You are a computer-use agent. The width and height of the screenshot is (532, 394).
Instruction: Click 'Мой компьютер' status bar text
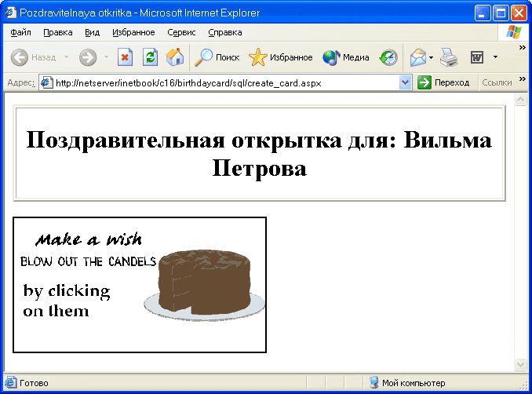tap(414, 383)
